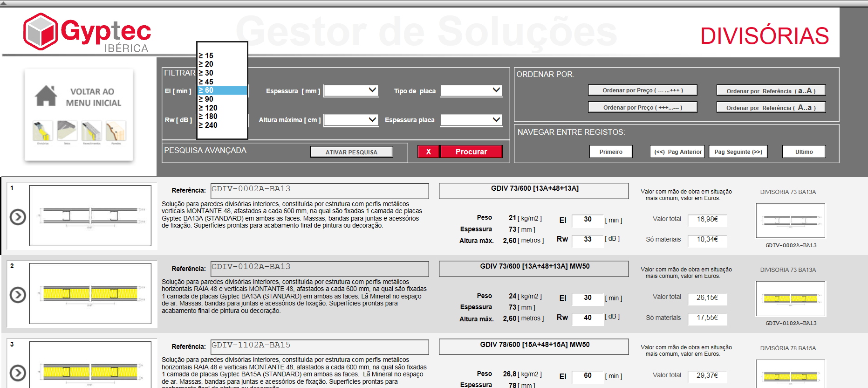
Task: Click the Só materiais field 10,34€
Action: coord(707,240)
